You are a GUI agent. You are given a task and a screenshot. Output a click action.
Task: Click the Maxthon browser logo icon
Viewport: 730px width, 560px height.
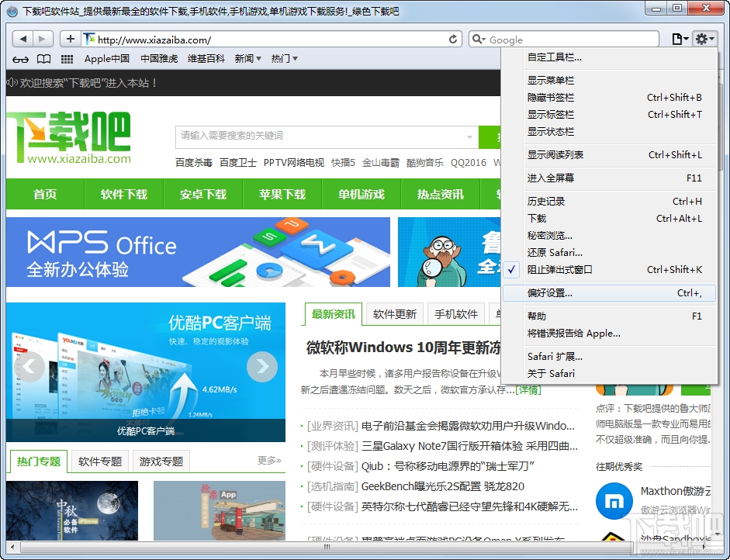tap(614, 501)
